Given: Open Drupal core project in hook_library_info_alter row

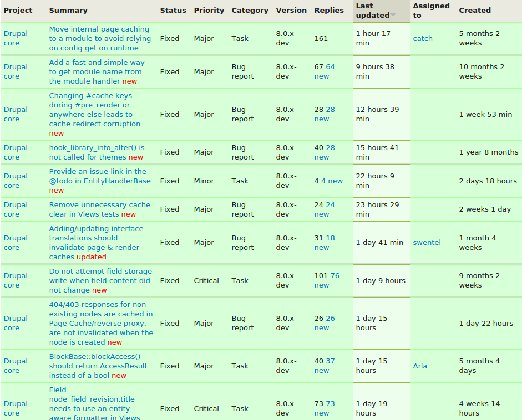Looking at the screenshot, I should [x=16, y=152].
